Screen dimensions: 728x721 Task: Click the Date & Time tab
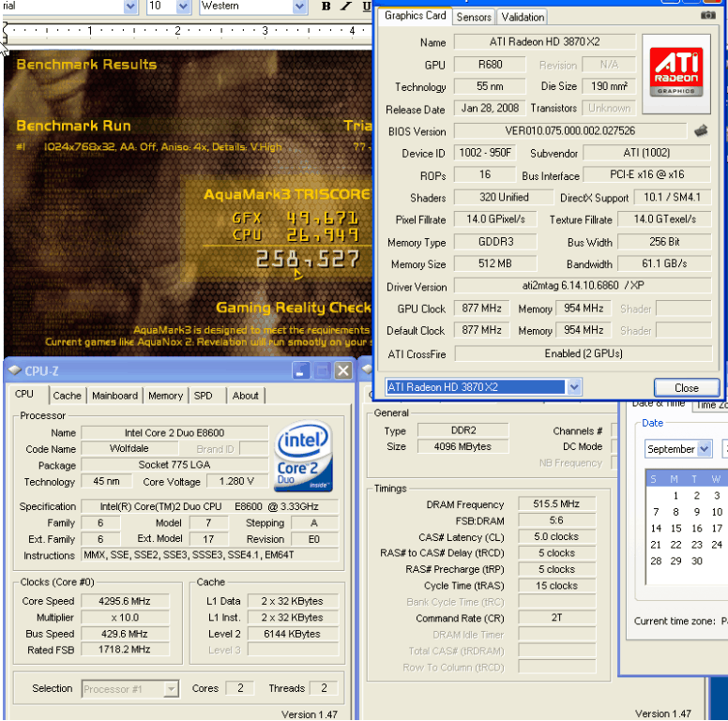[x=659, y=405]
